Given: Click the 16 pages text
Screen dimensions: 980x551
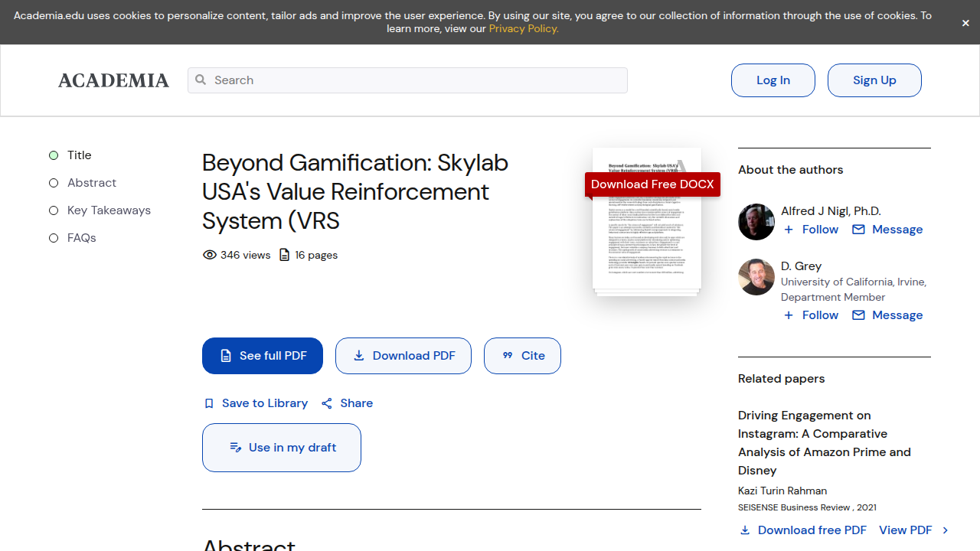Looking at the screenshot, I should click(x=316, y=255).
